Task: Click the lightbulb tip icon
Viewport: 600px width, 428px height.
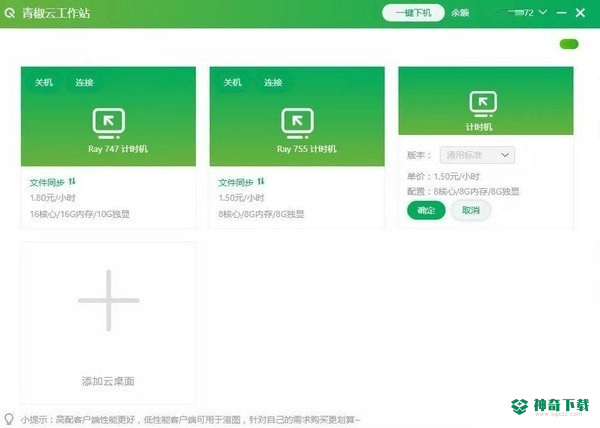Action: tap(9, 418)
